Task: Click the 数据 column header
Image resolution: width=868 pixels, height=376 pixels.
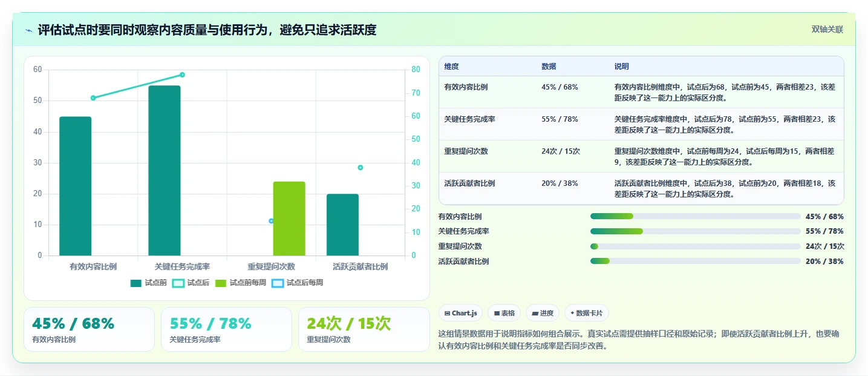Action: pos(549,67)
